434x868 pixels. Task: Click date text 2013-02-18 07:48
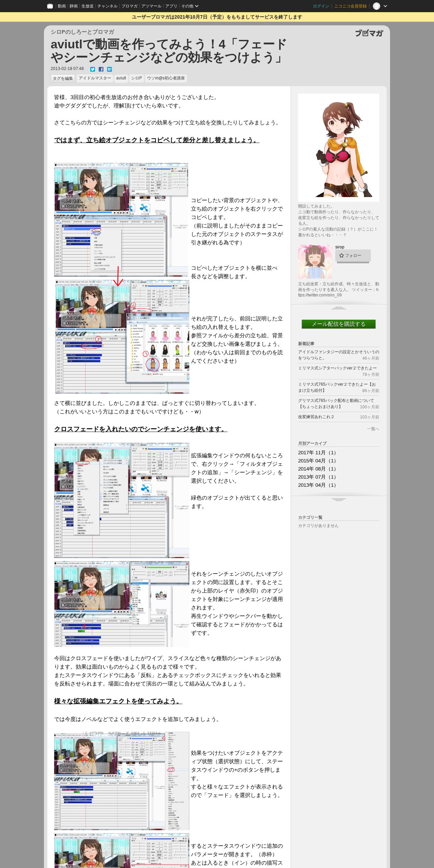(67, 69)
